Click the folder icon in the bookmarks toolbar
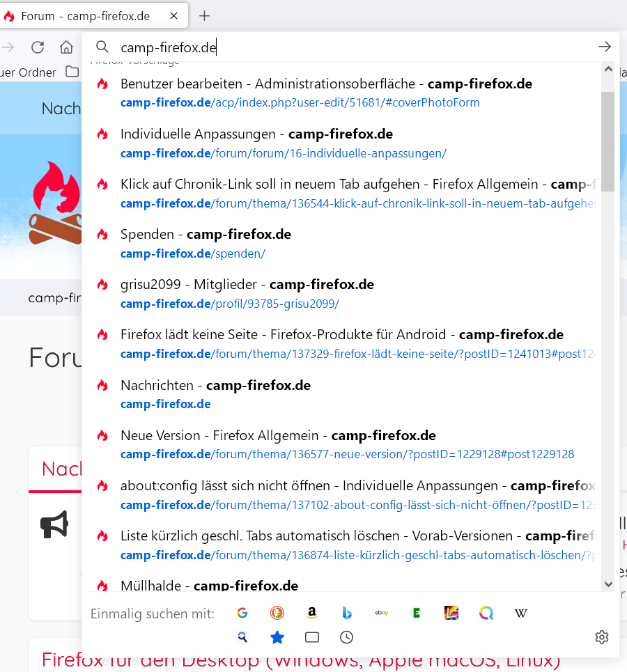627x672 pixels. point(72,72)
